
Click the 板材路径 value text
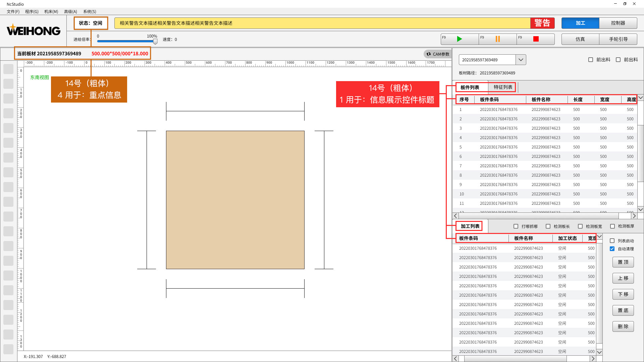[497, 73]
